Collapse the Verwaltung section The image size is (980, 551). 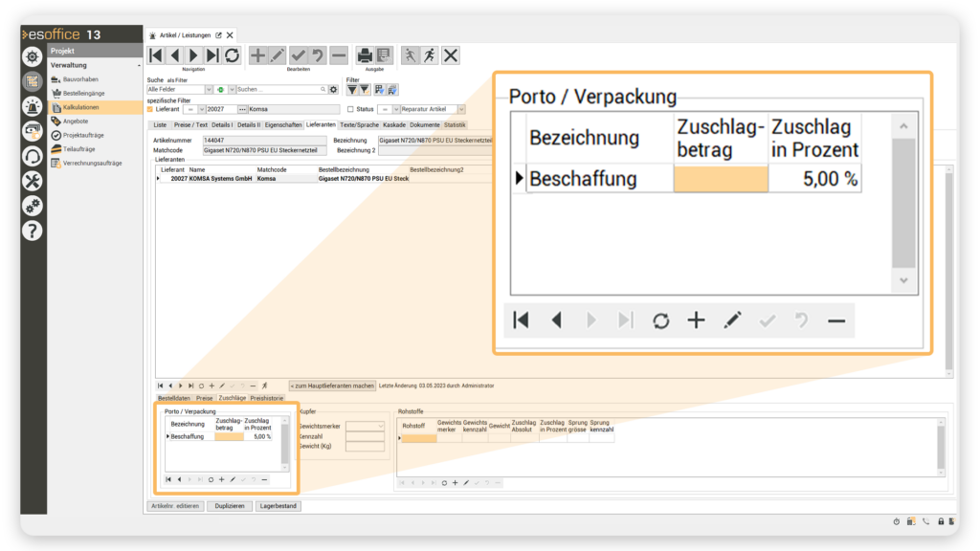(139, 66)
